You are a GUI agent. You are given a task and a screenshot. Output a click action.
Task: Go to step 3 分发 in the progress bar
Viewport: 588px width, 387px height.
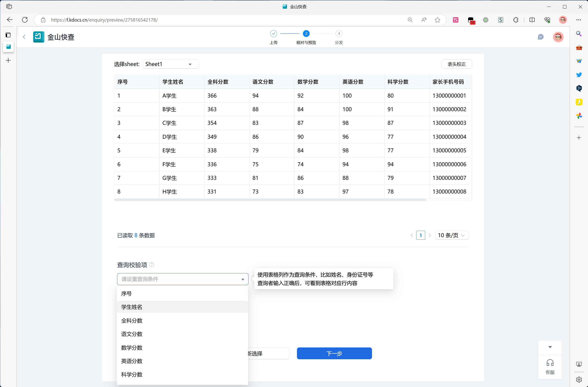[x=339, y=34]
